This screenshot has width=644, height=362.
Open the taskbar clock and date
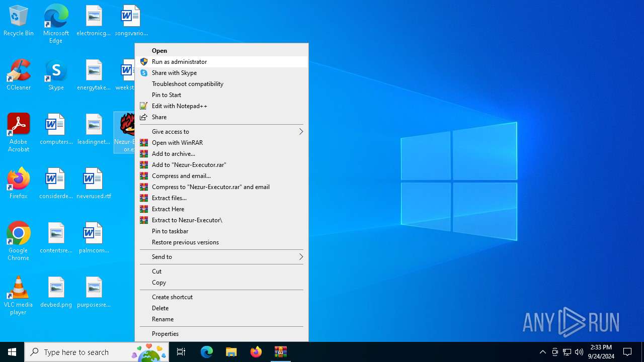pos(601,352)
